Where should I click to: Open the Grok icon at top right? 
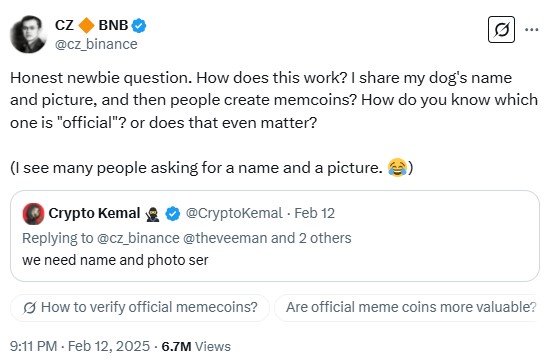[x=501, y=30]
